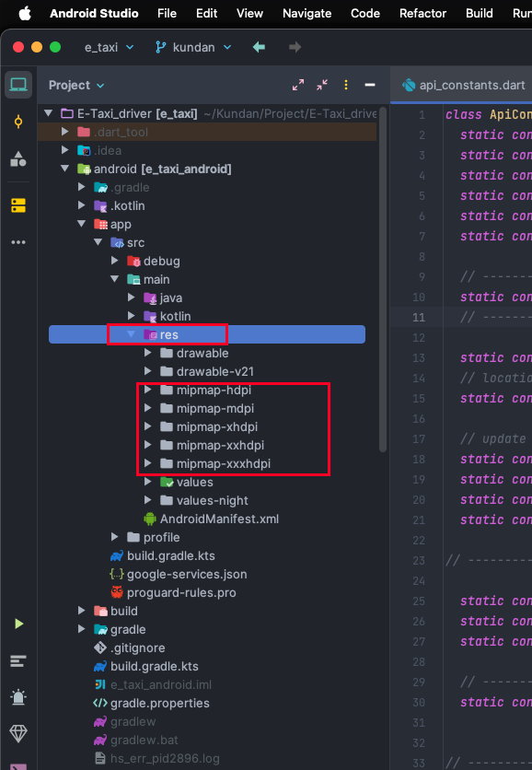
Task: Click the back navigation arrow in toolbar
Action: click(x=260, y=47)
